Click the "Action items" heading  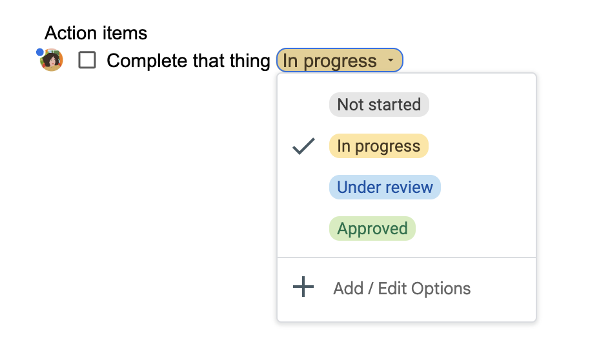tap(96, 33)
